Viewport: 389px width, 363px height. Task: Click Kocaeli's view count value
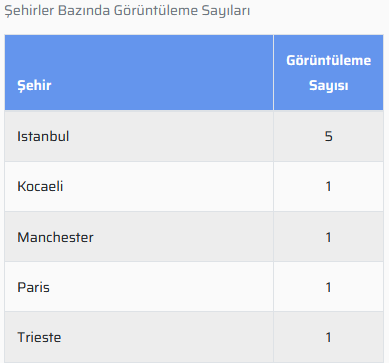329,186
